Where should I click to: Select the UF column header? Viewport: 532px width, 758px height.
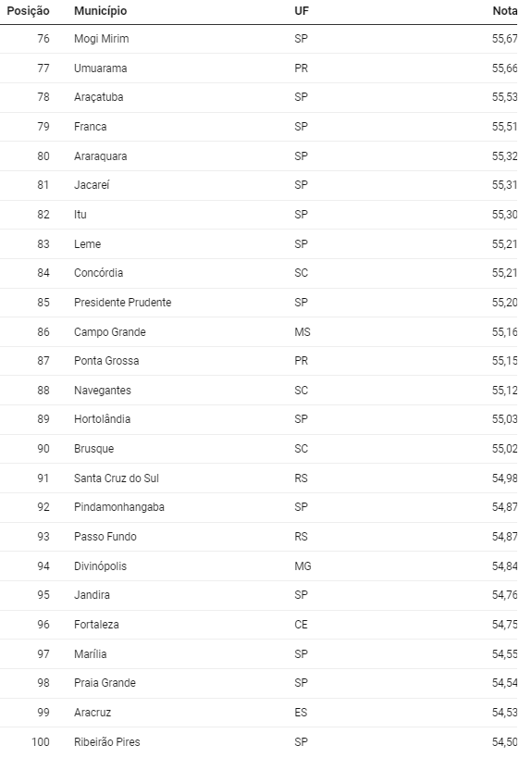(x=302, y=10)
